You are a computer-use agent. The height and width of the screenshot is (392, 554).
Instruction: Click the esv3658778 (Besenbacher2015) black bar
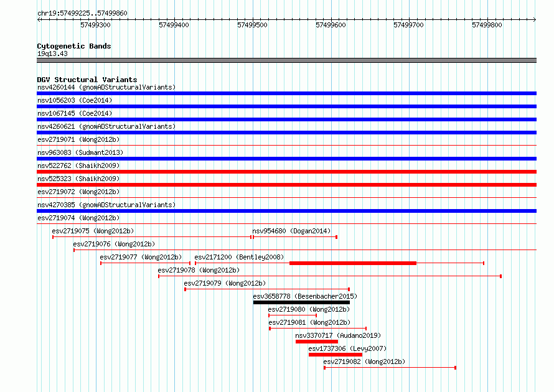[x=301, y=302]
